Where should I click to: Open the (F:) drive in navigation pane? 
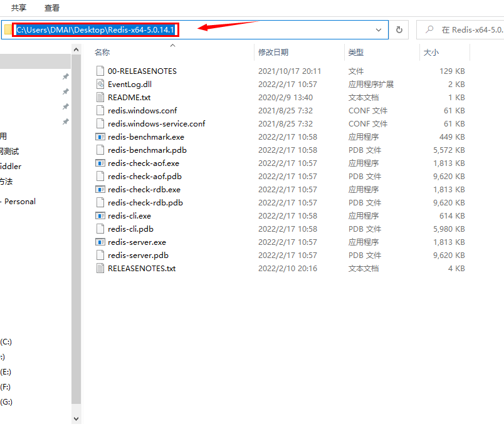(x=5, y=387)
